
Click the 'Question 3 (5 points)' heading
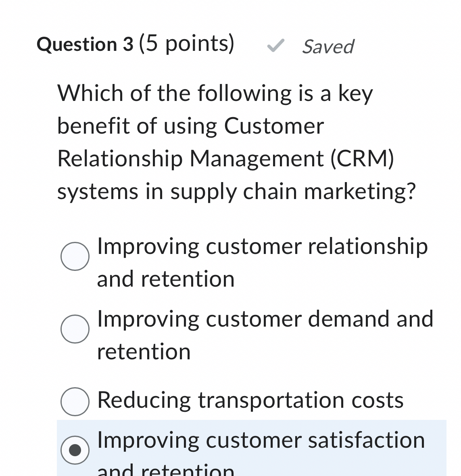pos(135,44)
